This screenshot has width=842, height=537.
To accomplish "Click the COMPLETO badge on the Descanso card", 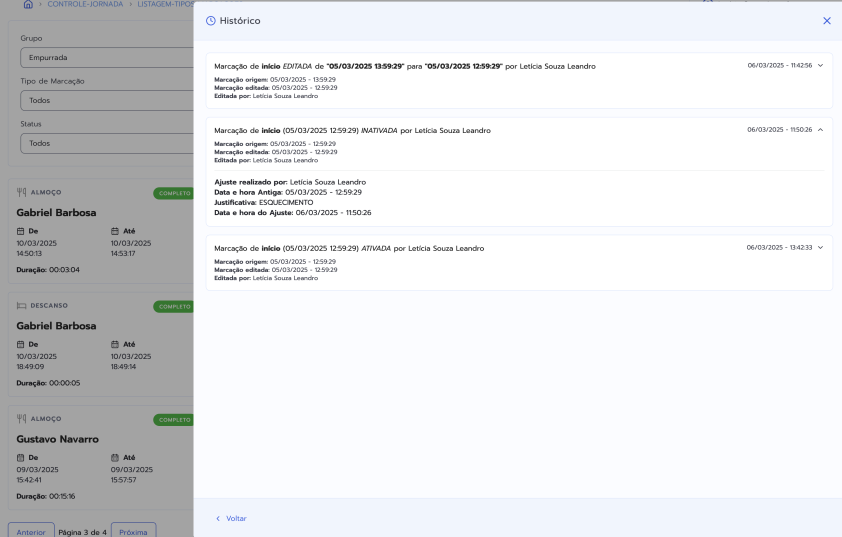I will pos(174,307).
